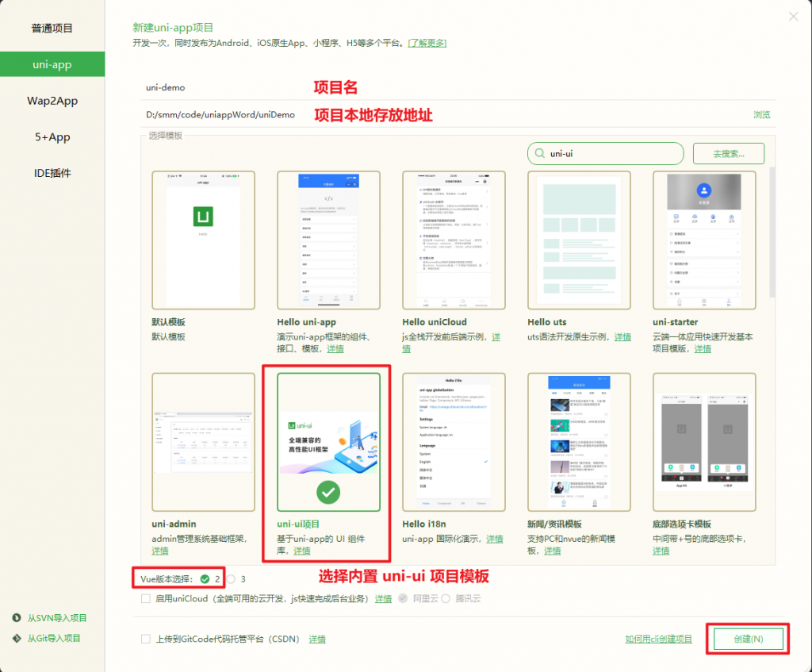Choose the 底部选项卡模板 thumbnail
Viewport: 812px width, 672px height.
(x=704, y=442)
